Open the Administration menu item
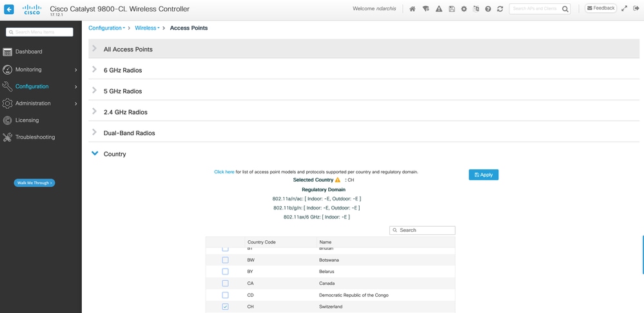The image size is (644, 313). [x=33, y=104]
